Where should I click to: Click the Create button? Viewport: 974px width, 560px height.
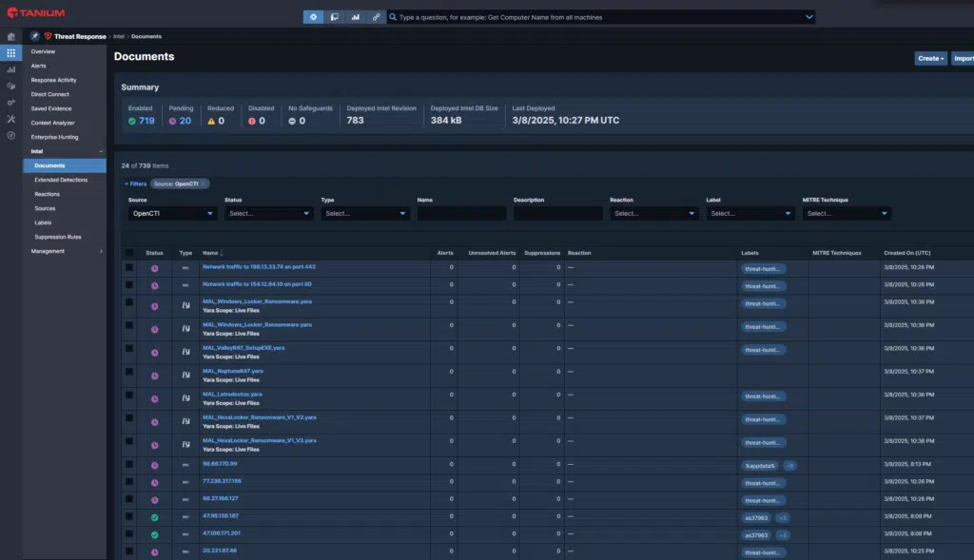tap(930, 58)
